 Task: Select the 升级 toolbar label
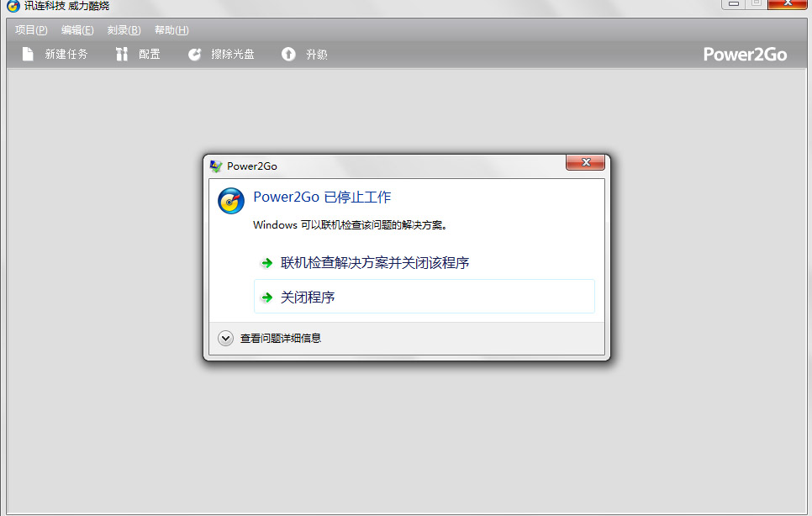click(x=316, y=54)
